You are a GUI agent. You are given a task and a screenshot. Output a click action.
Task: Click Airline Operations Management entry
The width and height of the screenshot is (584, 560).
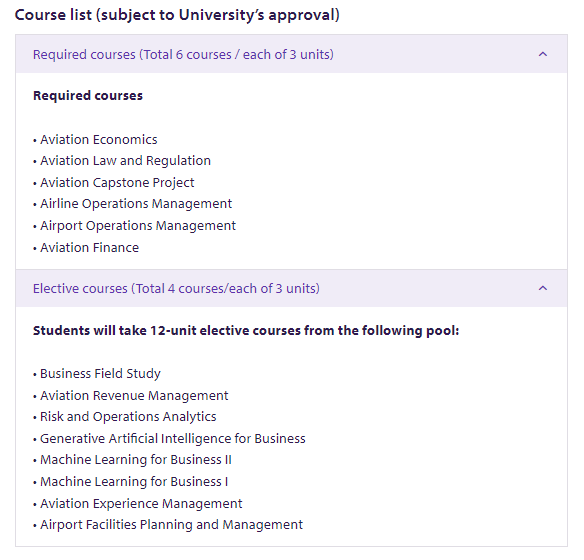click(x=136, y=204)
